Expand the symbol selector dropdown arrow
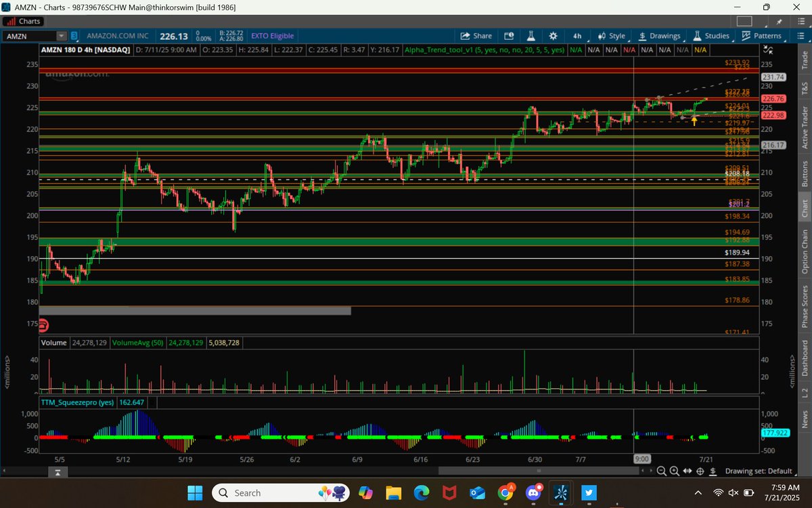The height and width of the screenshot is (508, 812). point(62,36)
